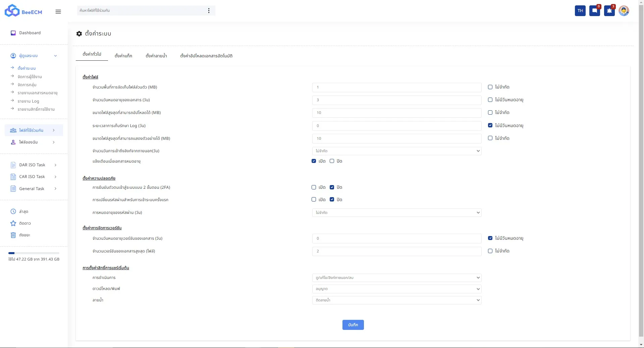Image resolution: width=644 pixels, height=348 pixels.
Task: Click the user avatar profile icon
Action: pos(624,11)
